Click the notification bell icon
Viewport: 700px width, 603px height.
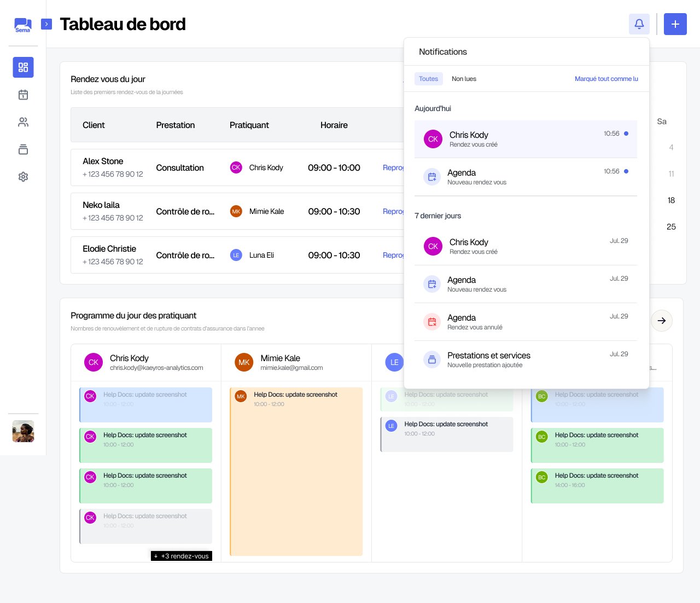pos(639,24)
